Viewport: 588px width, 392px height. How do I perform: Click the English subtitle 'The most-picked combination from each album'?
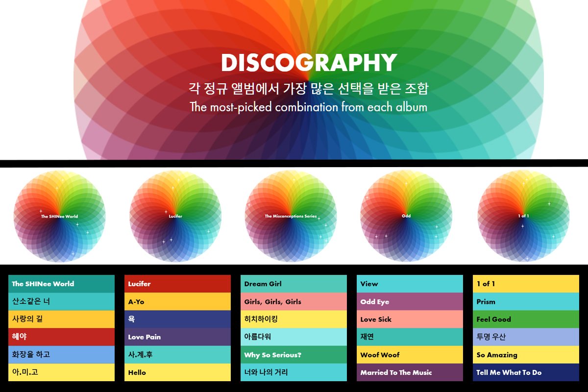309,107
